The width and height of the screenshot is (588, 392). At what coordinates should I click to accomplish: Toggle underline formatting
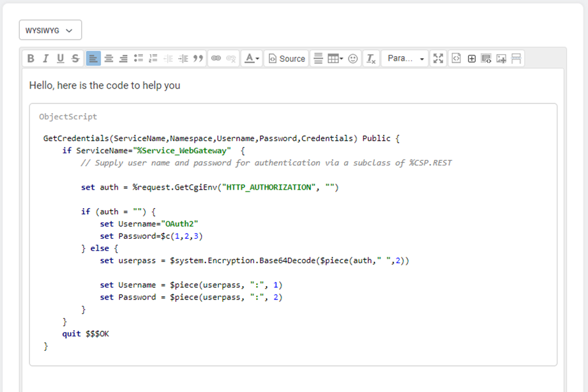[61, 59]
